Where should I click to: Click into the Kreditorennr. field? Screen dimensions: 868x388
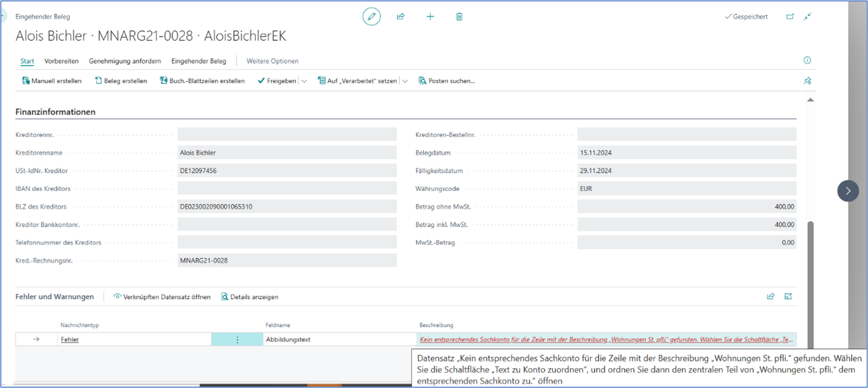click(287, 134)
